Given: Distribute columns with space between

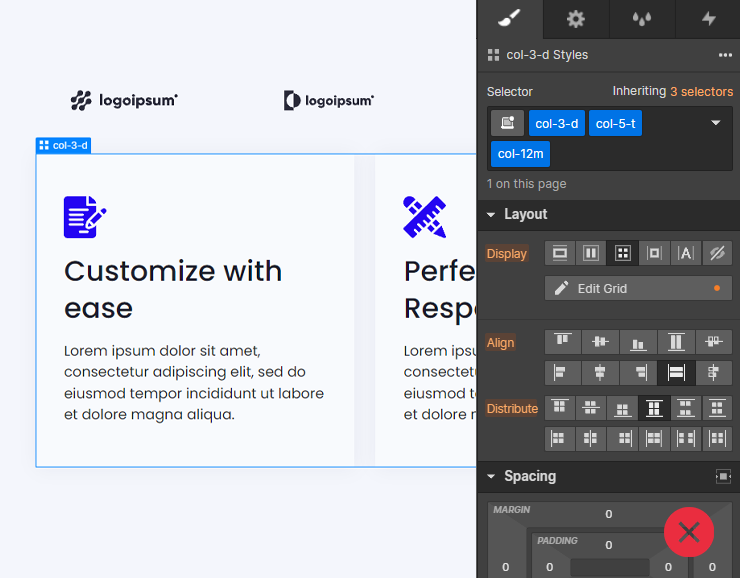Looking at the screenshot, I should 686,439.
